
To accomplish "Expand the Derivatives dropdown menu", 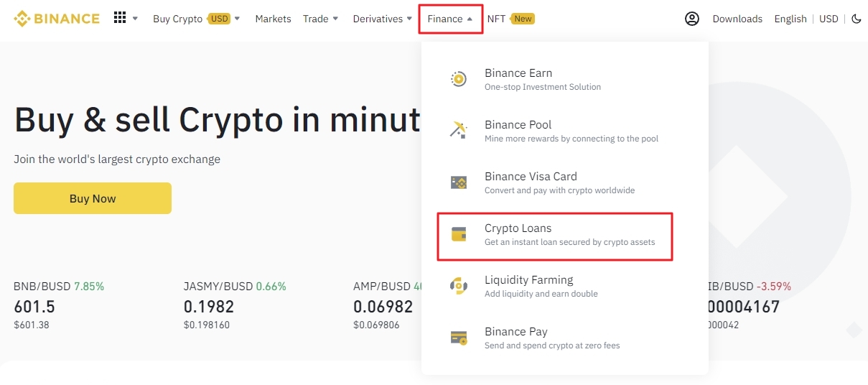I will coord(383,19).
